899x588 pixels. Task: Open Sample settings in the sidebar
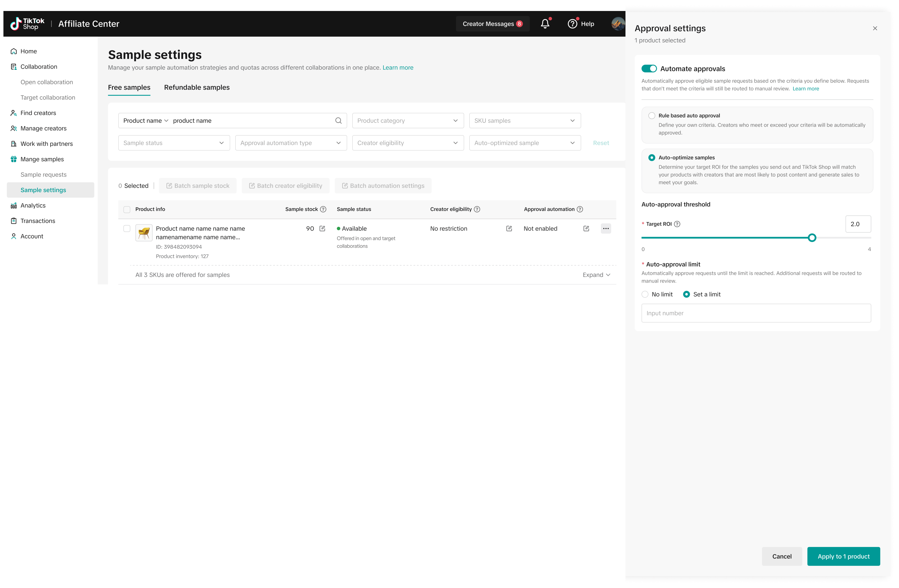51,190
